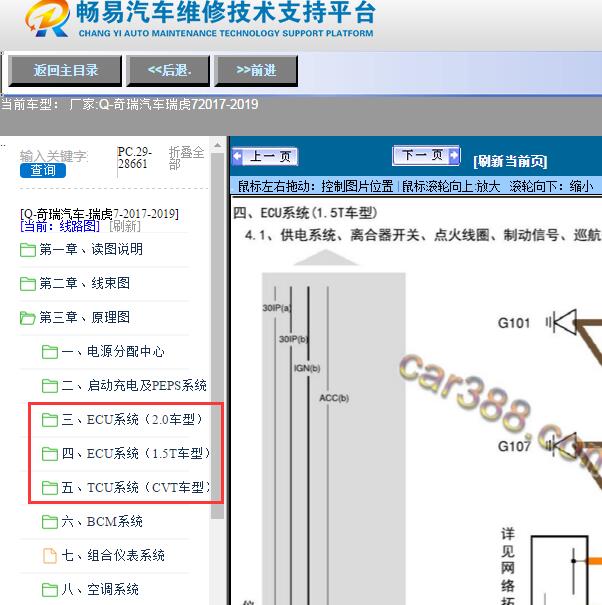This screenshot has width=602, height=605.
Task: Go forward with the >>前进 button
Action: point(256,70)
